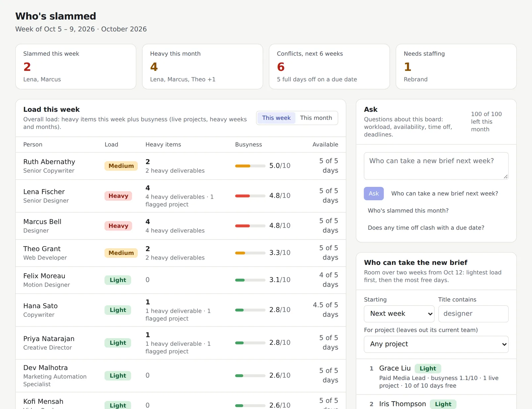
Task: Select Ruth Abernathy's busyness bar
Action: click(x=250, y=166)
